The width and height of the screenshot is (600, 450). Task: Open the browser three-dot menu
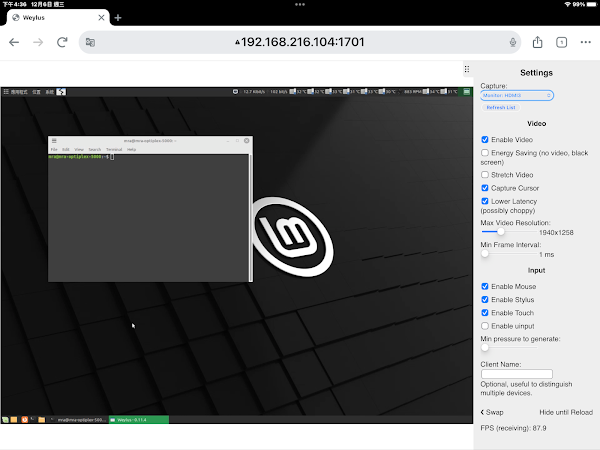(x=585, y=42)
